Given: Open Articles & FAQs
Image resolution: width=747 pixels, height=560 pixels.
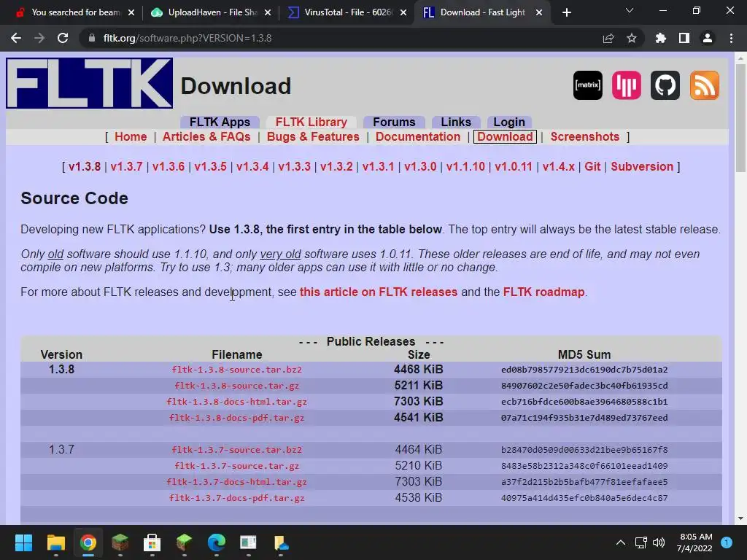Looking at the screenshot, I should (x=206, y=136).
